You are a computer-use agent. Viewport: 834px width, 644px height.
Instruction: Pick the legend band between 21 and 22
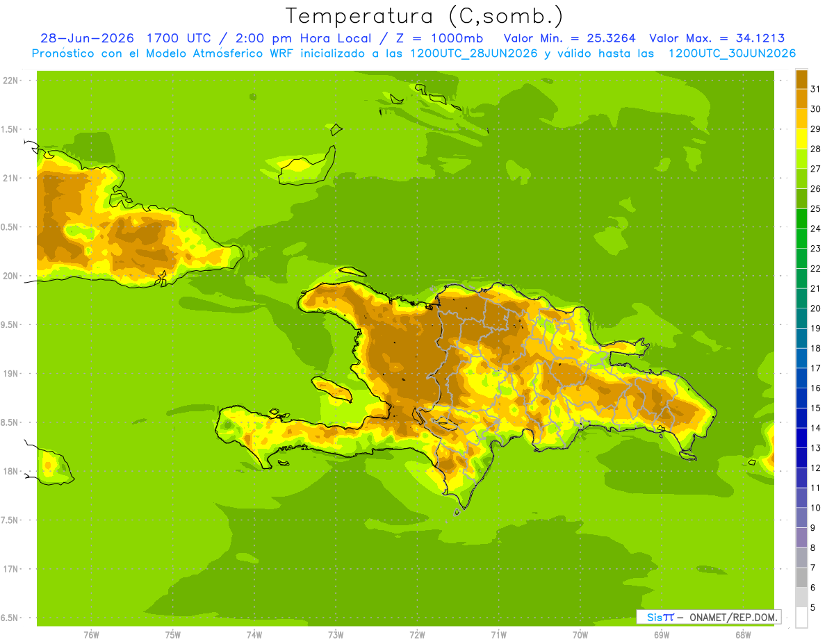801,278
